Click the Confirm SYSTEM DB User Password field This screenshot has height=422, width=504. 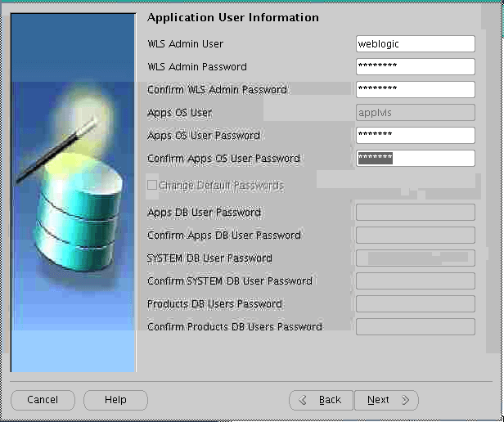coord(415,281)
